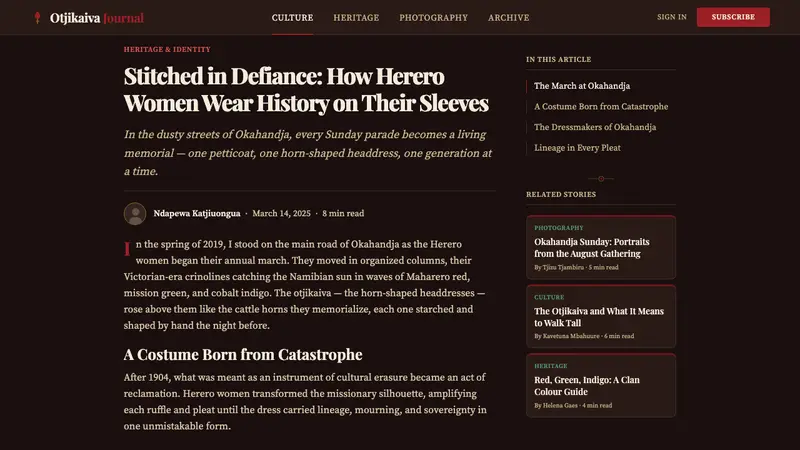The image size is (800, 450).
Task: Click the date March 14, 2025
Action: pyautogui.click(x=281, y=213)
